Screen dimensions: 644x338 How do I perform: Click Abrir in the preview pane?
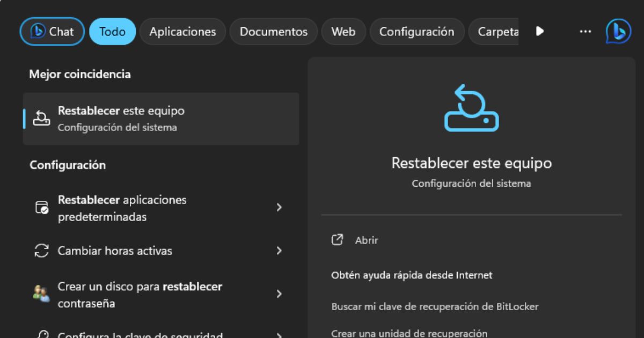pos(367,240)
